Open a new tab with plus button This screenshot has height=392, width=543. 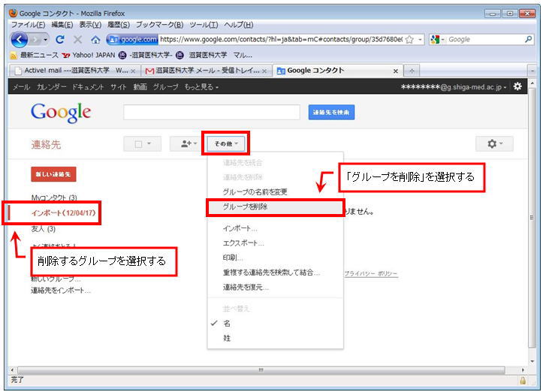pyautogui.click(x=412, y=71)
